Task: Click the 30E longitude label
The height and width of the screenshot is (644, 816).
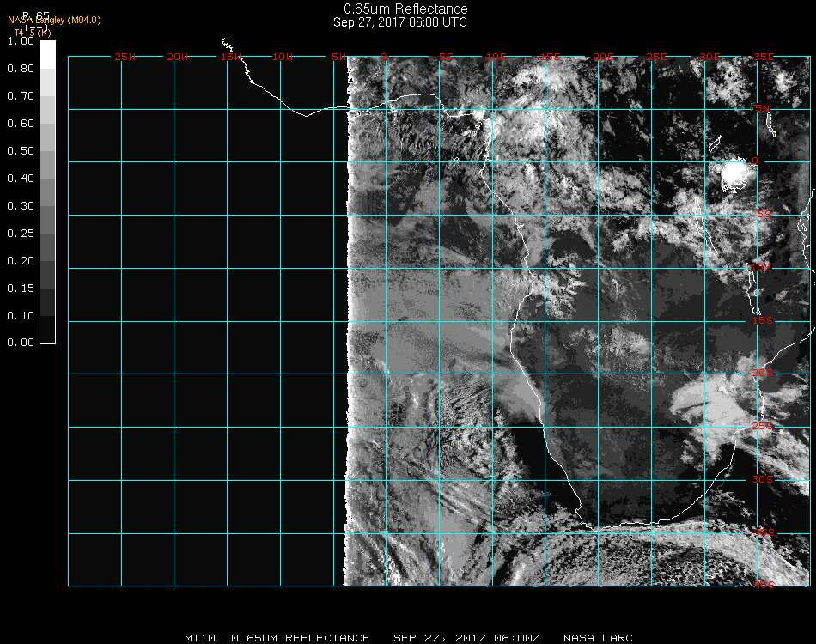Action: click(709, 57)
